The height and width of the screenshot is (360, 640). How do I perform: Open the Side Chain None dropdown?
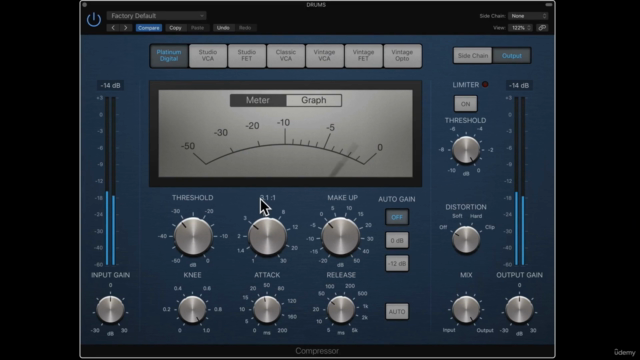[x=528, y=16]
